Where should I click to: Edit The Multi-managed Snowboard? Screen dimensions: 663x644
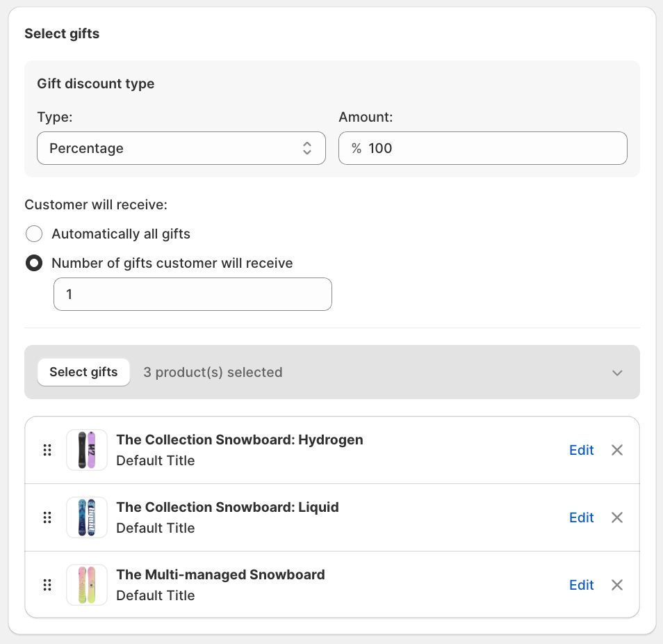581,585
